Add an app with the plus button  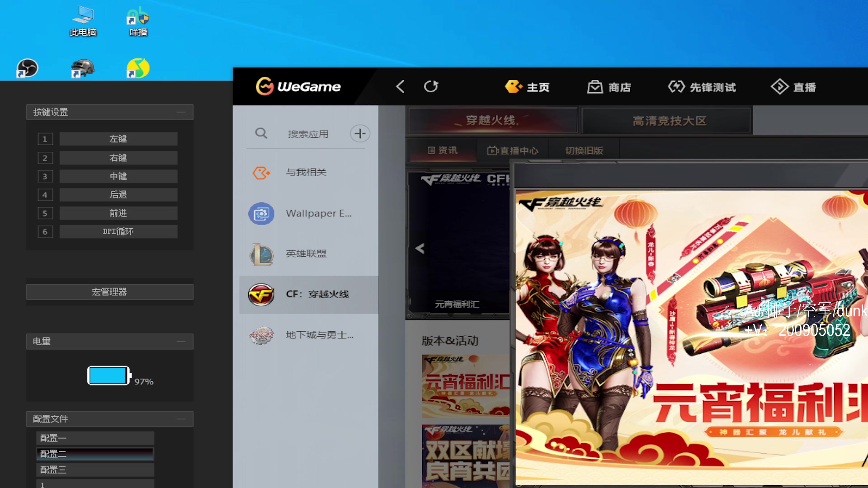click(x=360, y=133)
